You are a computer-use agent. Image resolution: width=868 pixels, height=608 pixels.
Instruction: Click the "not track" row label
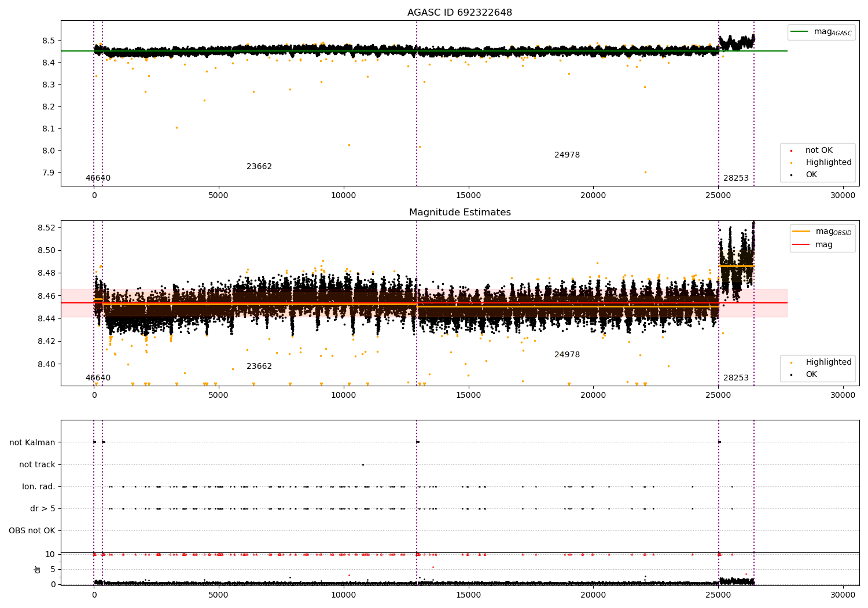pyautogui.click(x=37, y=465)
